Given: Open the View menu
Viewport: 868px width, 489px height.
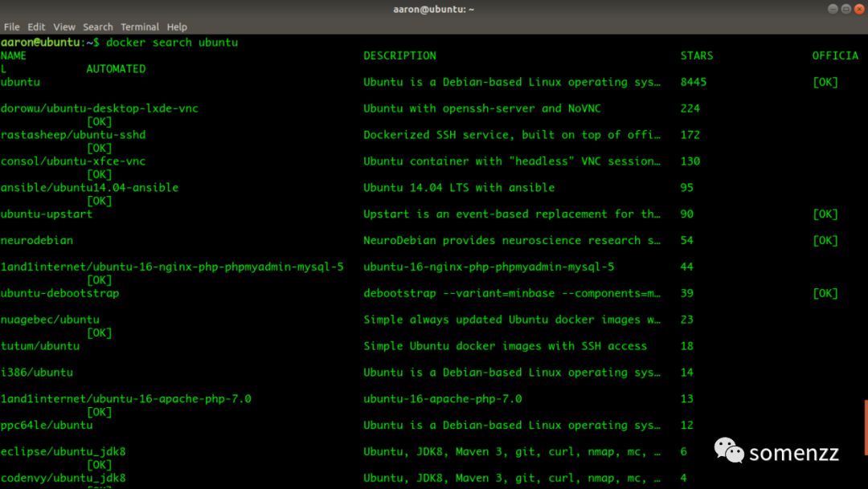Looking at the screenshot, I should 63,26.
